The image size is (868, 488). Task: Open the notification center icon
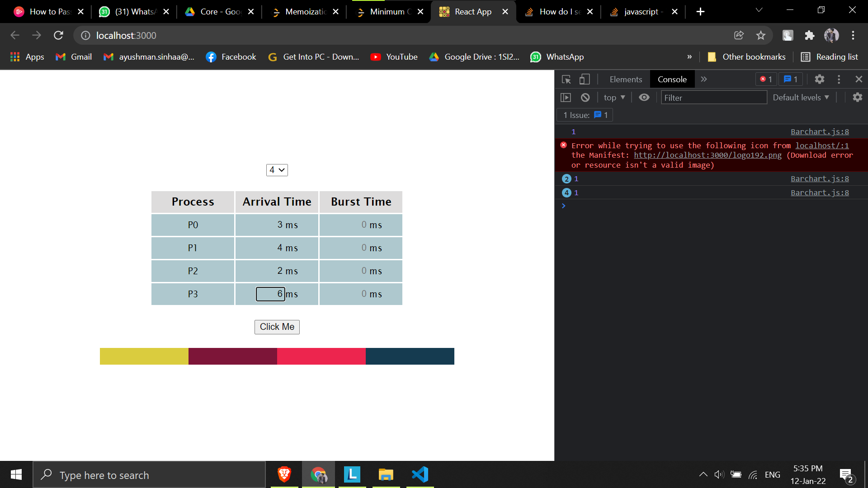846,475
